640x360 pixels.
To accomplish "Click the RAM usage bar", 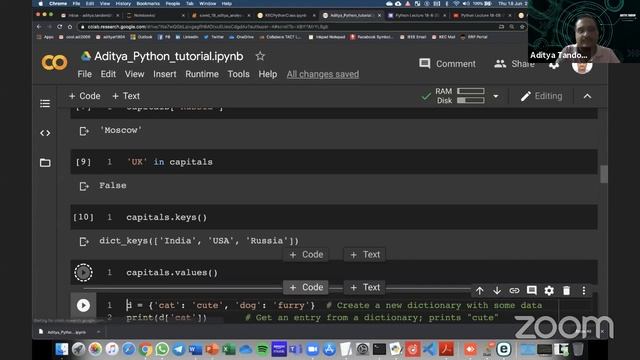I will [x=471, y=91].
